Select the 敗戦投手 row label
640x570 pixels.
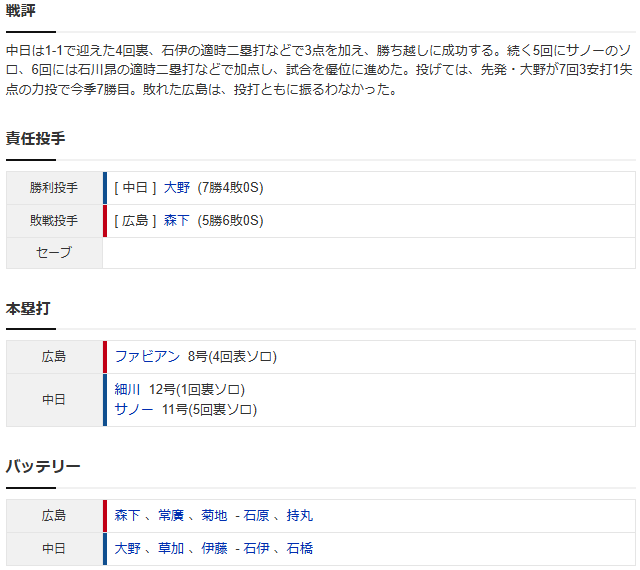click(54, 221)
